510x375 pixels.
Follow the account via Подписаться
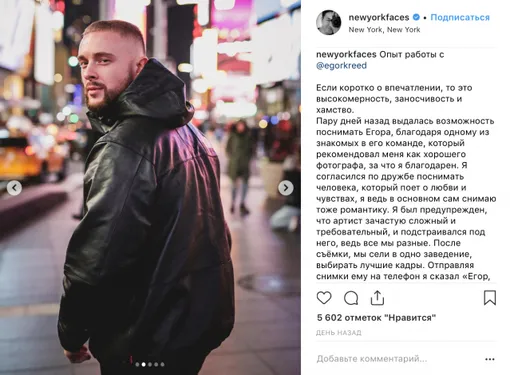point(460,17)
